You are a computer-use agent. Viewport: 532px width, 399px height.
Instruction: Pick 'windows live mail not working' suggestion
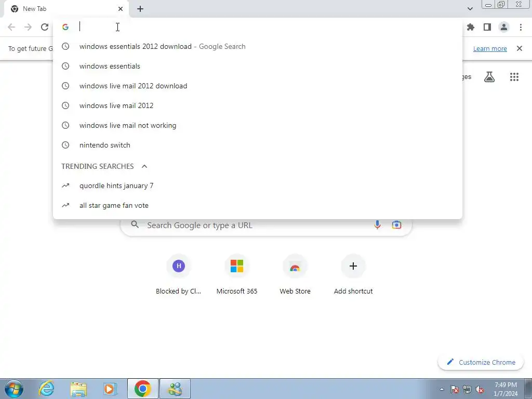pos(258,125)
